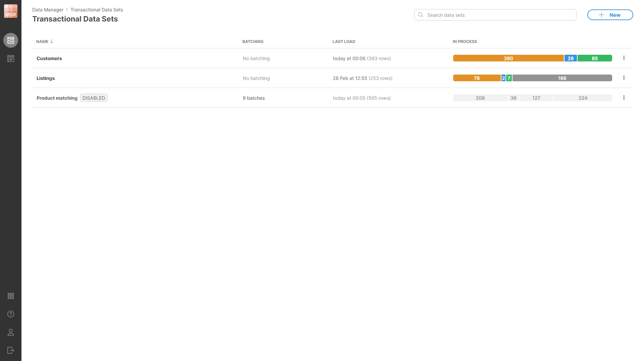Click the user profile icon in sidebar

coord(10,332)
